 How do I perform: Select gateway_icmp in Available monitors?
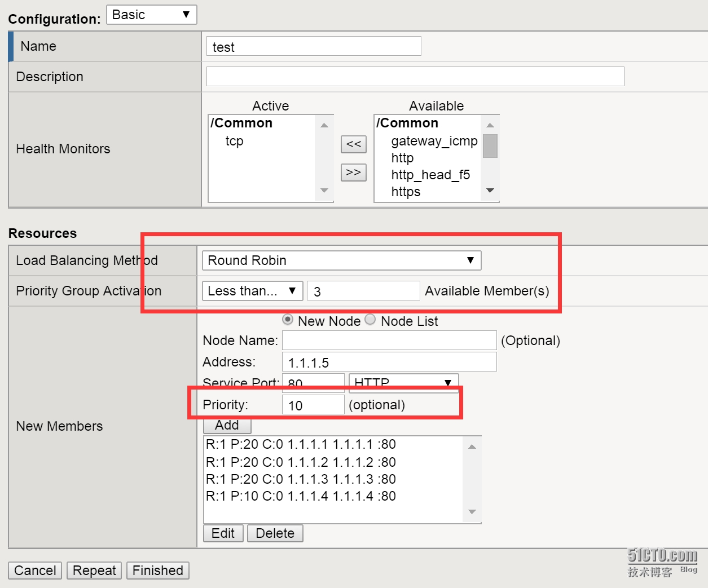pos(434,141)
